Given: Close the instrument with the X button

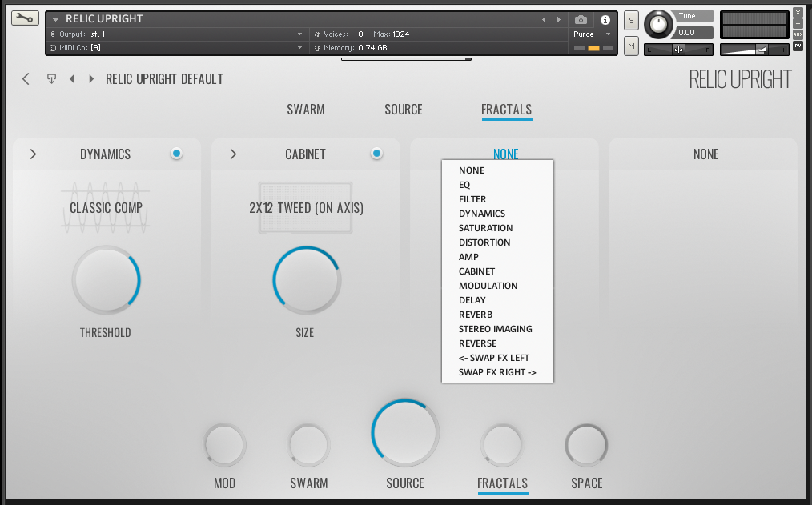Looking at the screenshot, I should tap(798, 13).
